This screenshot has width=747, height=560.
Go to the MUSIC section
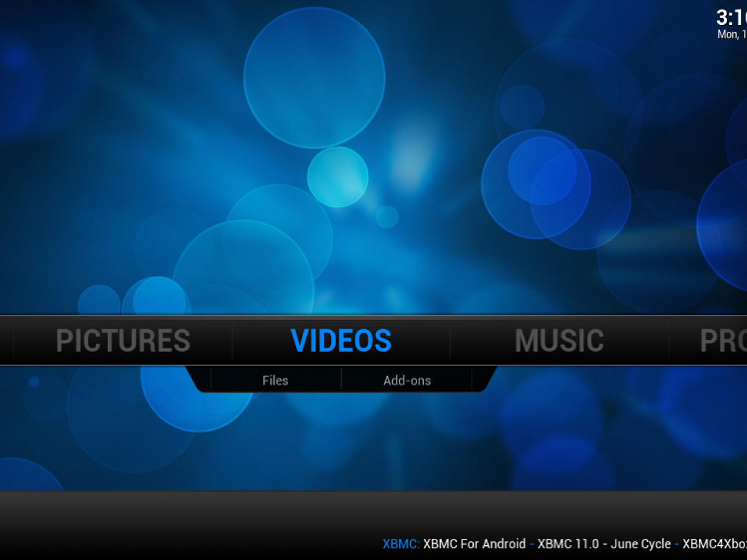(x=559, y=340)
